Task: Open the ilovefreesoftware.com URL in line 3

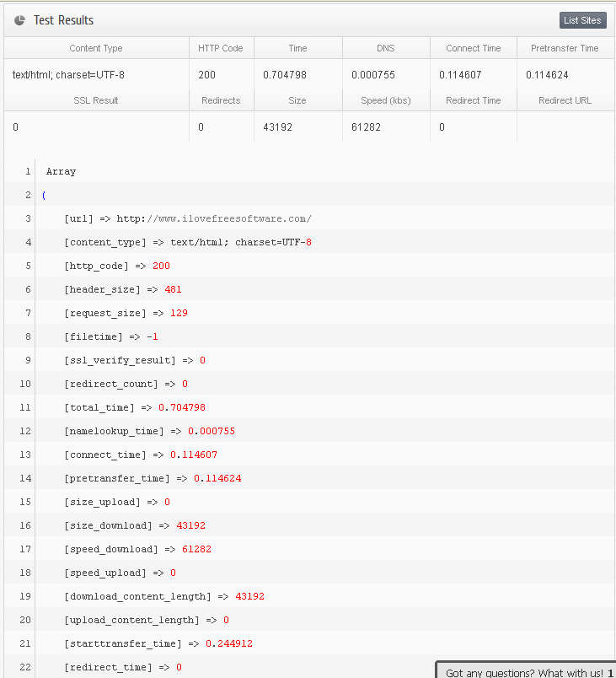Action: (214, 218)
